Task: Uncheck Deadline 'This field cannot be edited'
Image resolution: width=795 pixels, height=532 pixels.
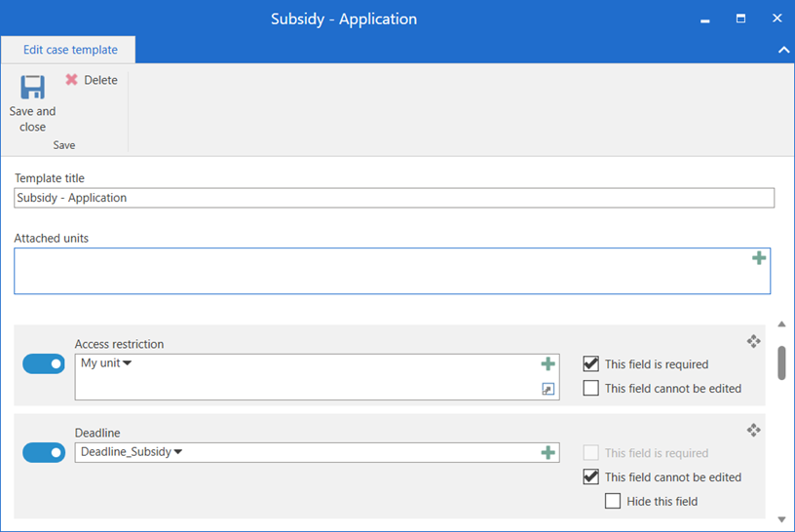Action: click(590, 476)
